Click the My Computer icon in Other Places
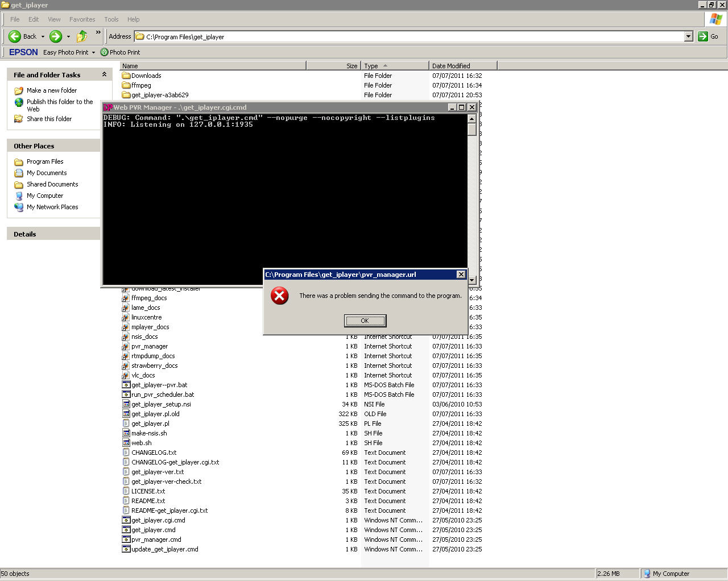The image size is (728, 581). tap(19, 196)
